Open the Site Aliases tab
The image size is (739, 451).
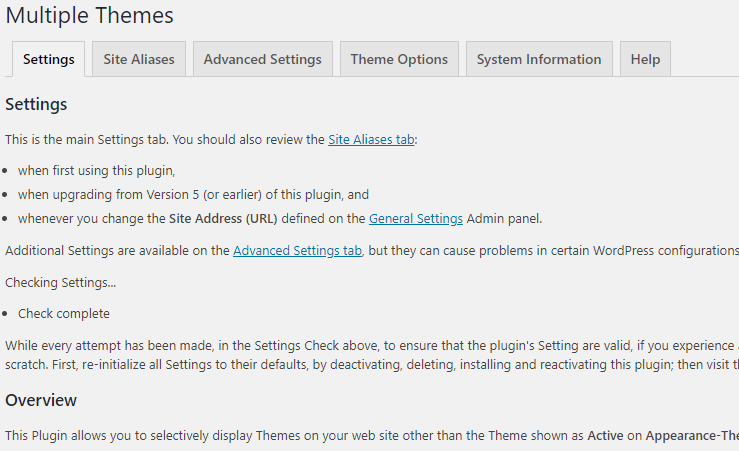[x=139, y=59]
